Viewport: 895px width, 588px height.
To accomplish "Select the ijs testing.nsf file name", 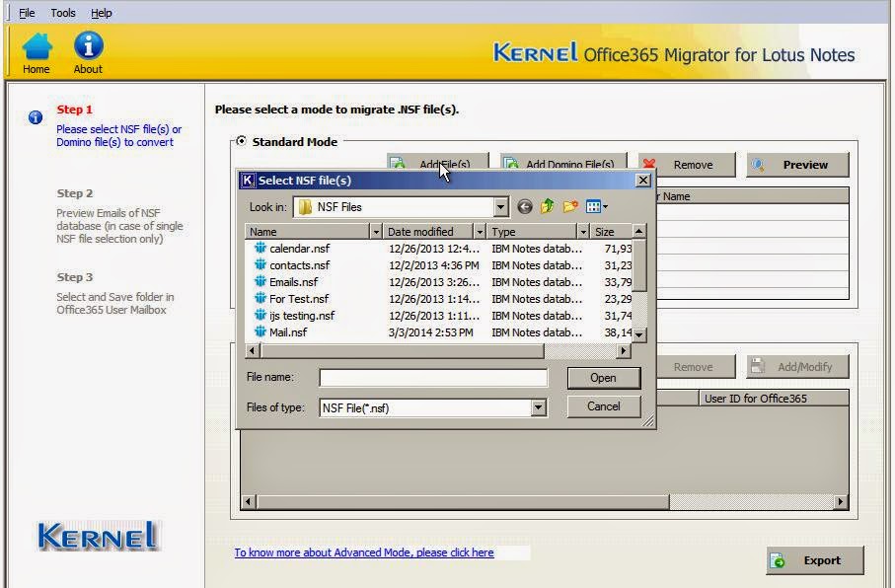I will tap(302, 315).
